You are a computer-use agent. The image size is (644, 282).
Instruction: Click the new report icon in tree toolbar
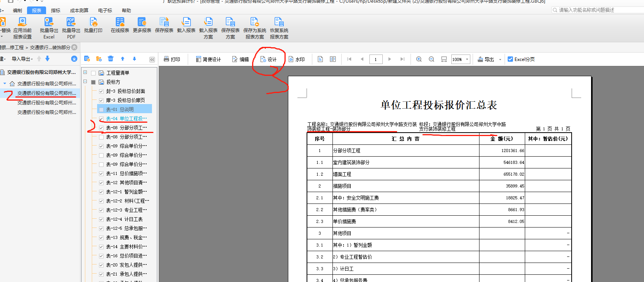[x=87, y=59]
